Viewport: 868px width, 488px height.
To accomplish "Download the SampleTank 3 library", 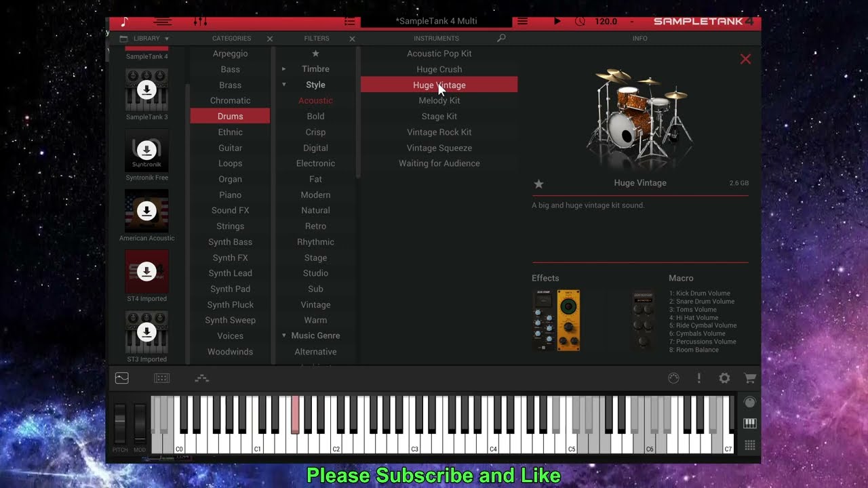I will (x=146, y=89).
